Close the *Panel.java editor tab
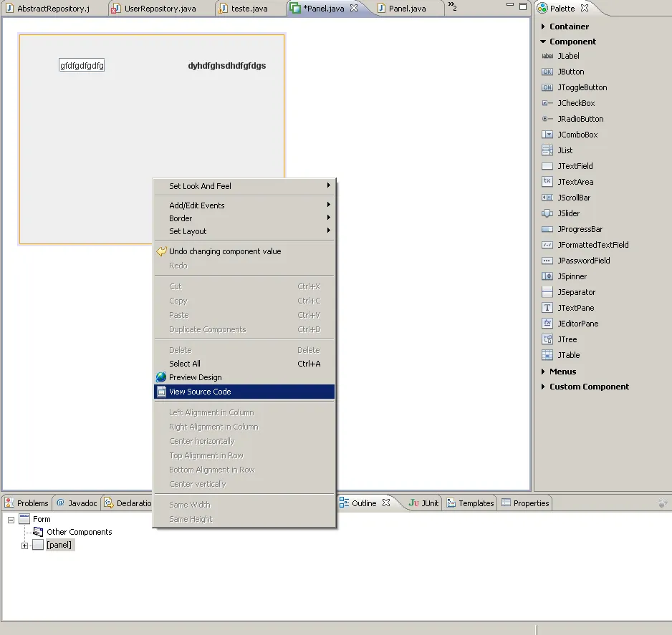Screen dimensions: 672x635 [354, 8]
